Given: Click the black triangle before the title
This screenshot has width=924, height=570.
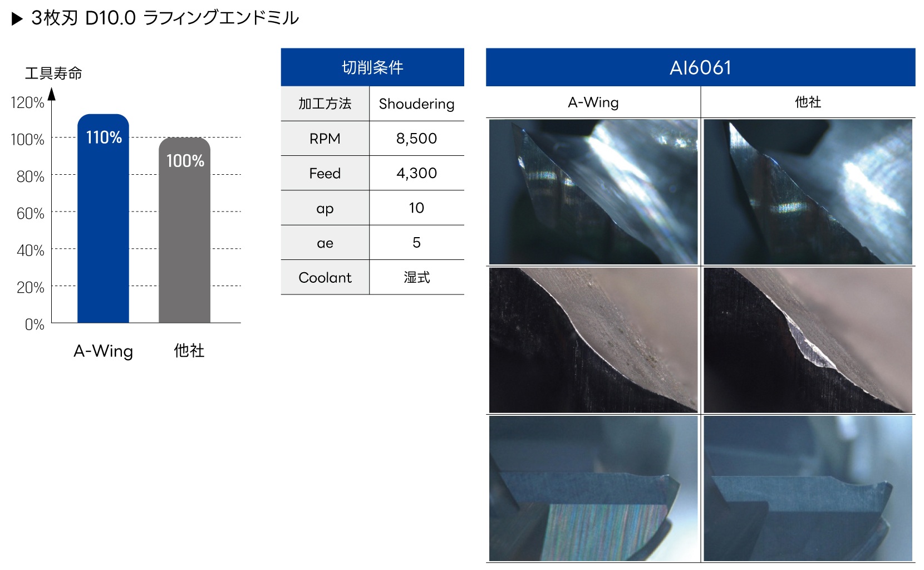Looking at the screenshot, I should point(17,19).
